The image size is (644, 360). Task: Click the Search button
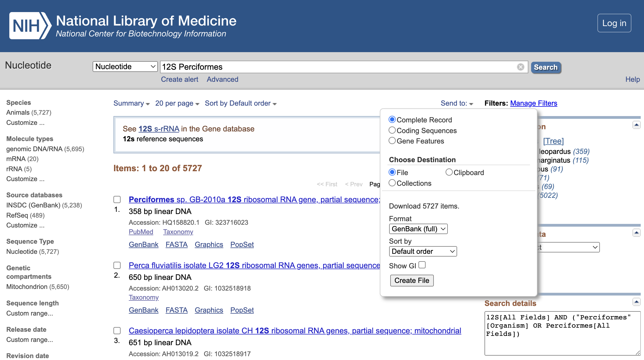(x=546, y=67)
